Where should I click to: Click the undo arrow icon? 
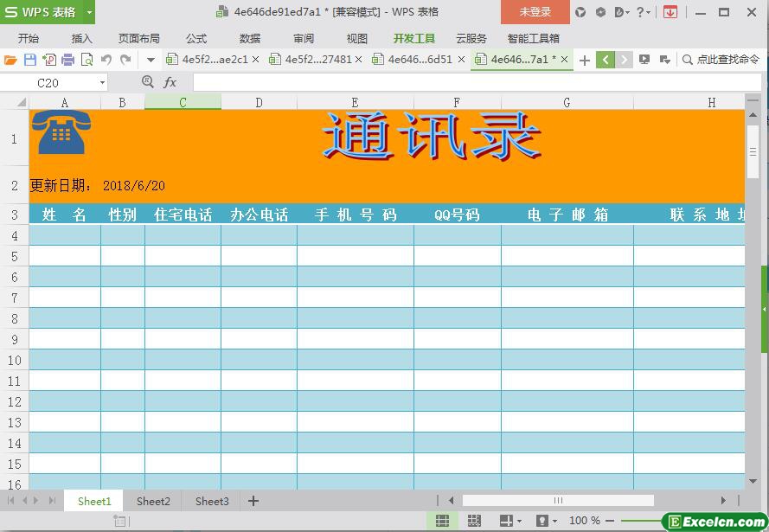click(106, 60)
